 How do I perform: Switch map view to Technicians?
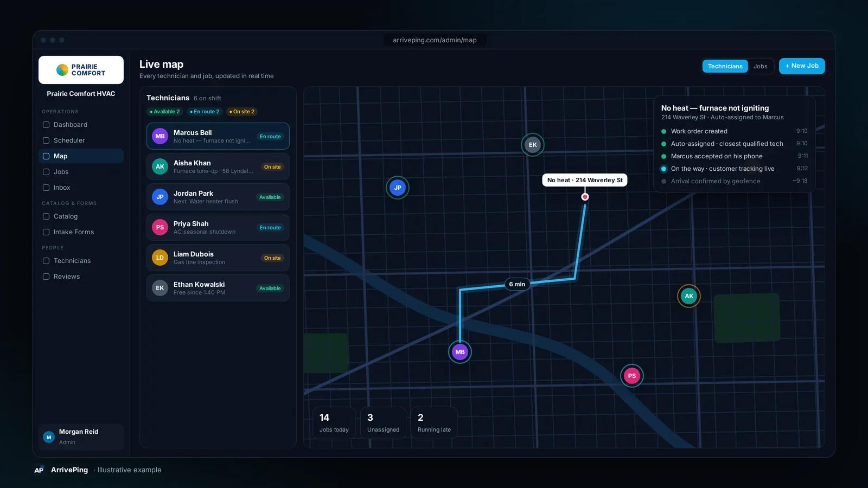pyautogui.click(x=725, y=66)
